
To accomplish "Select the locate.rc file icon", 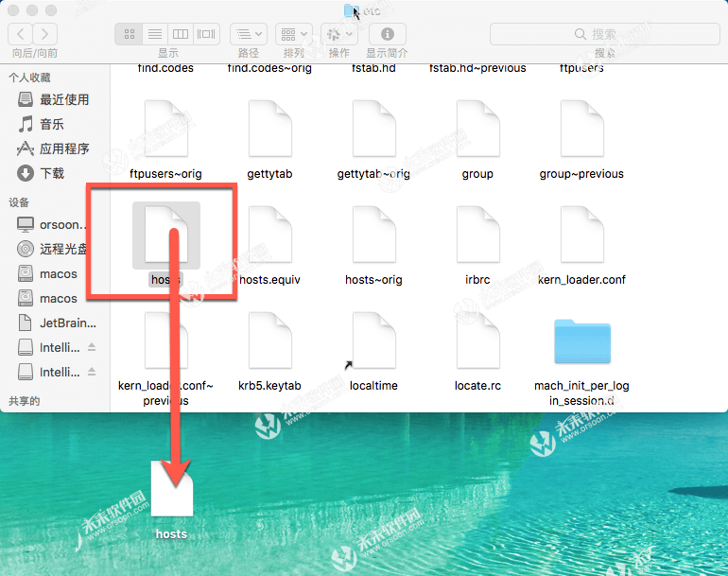I will pos(477,340).
